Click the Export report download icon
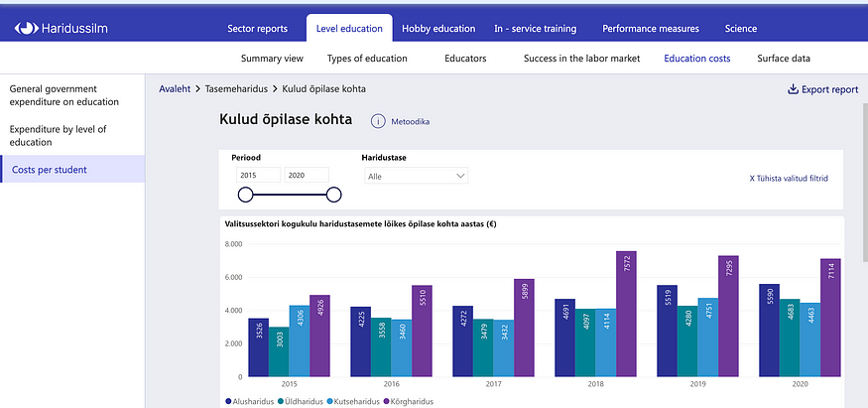The image size is (868, 408). pos(793,89)
